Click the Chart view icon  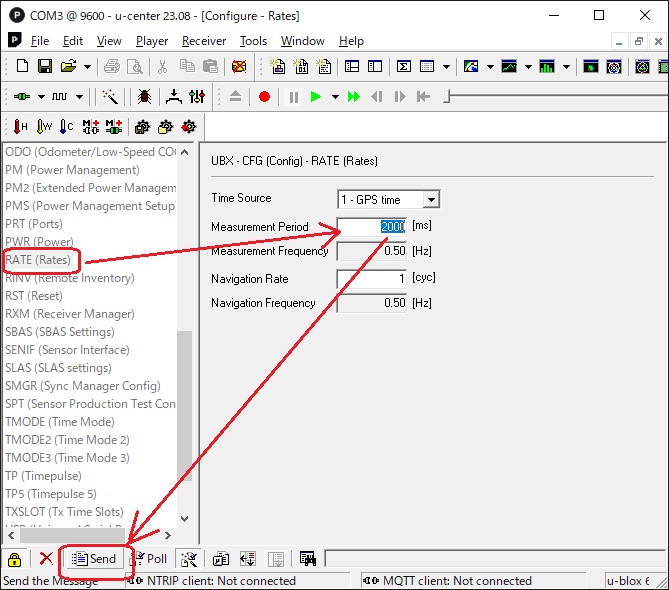click(509, 67)
